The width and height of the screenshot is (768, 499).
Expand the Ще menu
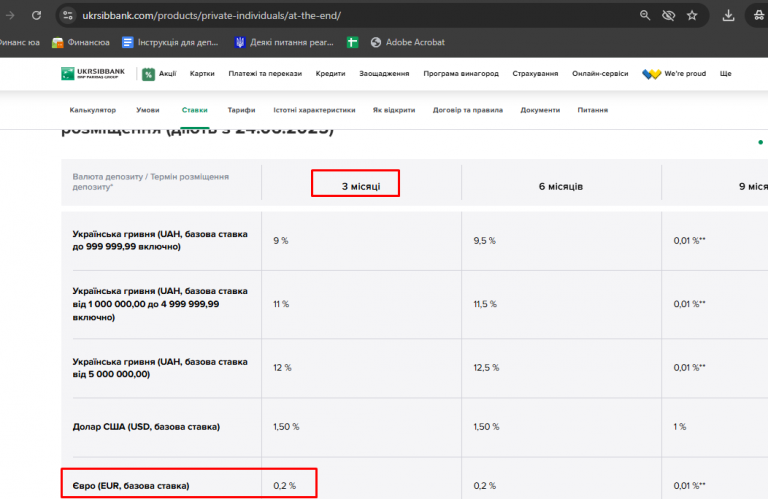tap(725, 73)
